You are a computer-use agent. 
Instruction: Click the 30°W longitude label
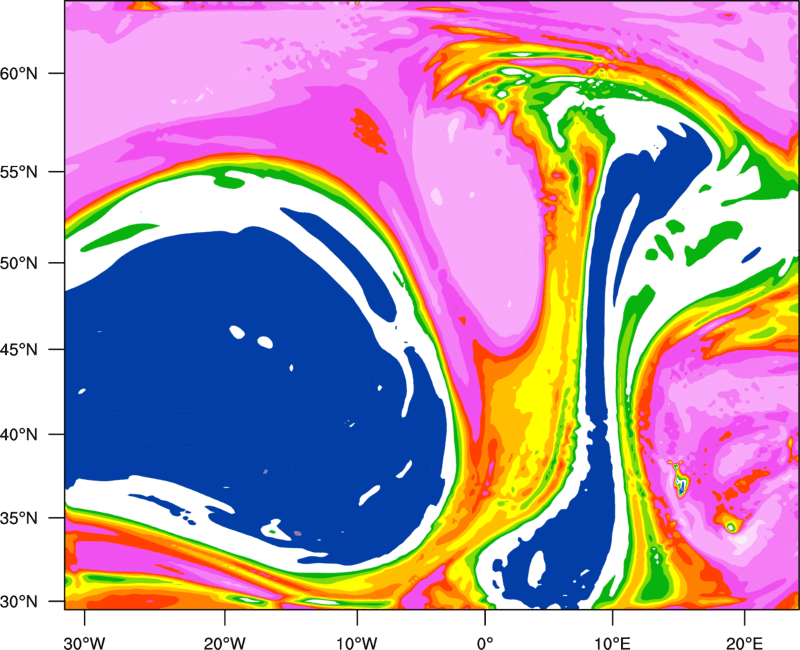tap(84, 643)
